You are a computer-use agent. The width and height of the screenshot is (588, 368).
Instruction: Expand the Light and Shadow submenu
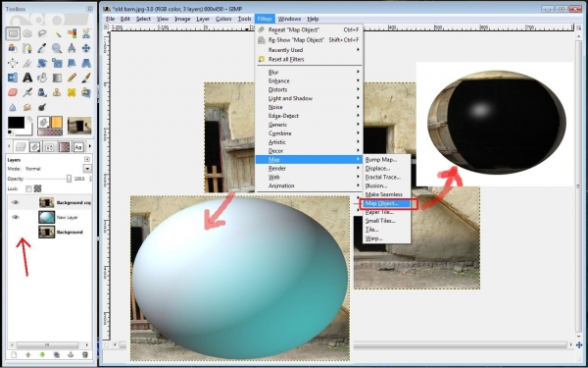(x=309, y=98)
